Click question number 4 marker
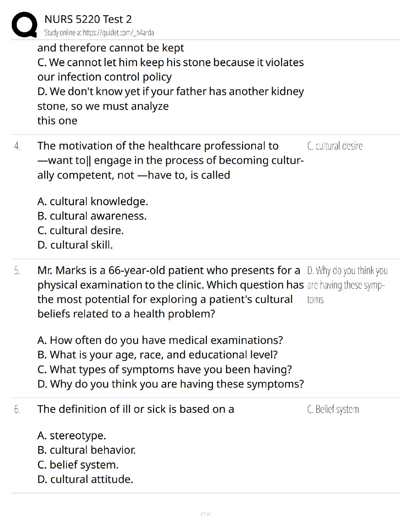Viewport: 411px width, 532px height. pyautogui.click(x=17, y=146)
